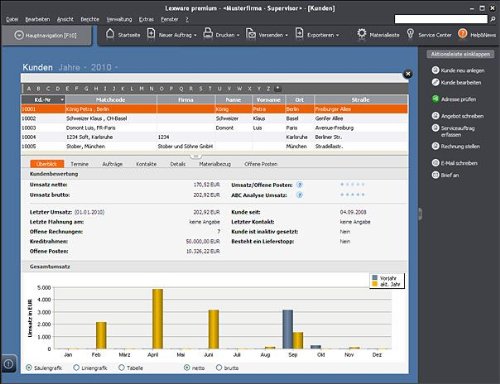This screenshot has height=384, width=500.
Task: Click the search input field at top
Action: [x=441, y=19]
